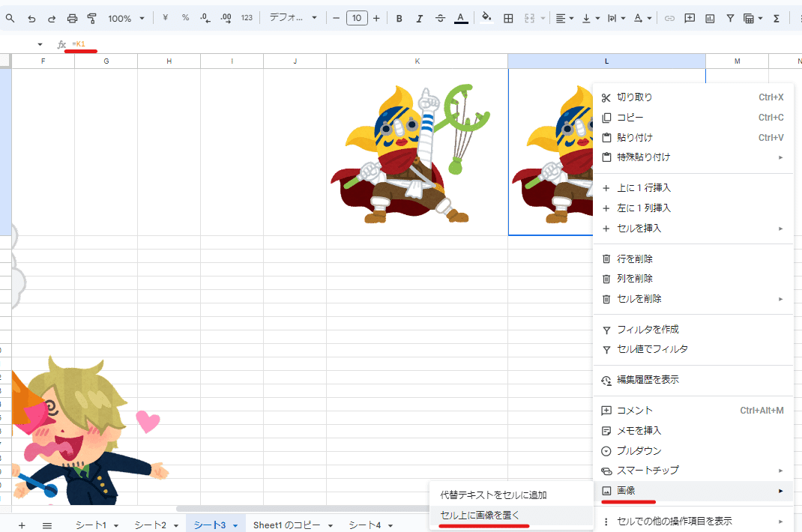Decrease font size with minus button

(x=336, y=19)
